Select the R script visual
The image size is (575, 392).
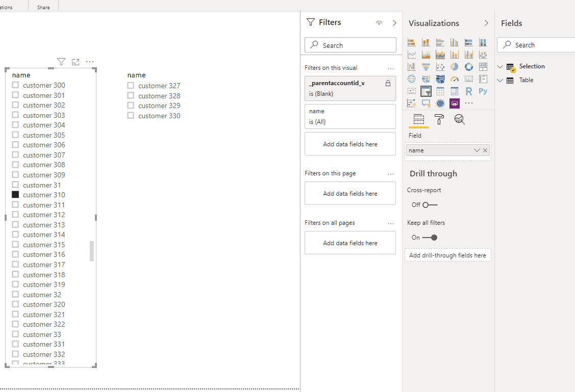pyautogui.click(x=469, y=91)
